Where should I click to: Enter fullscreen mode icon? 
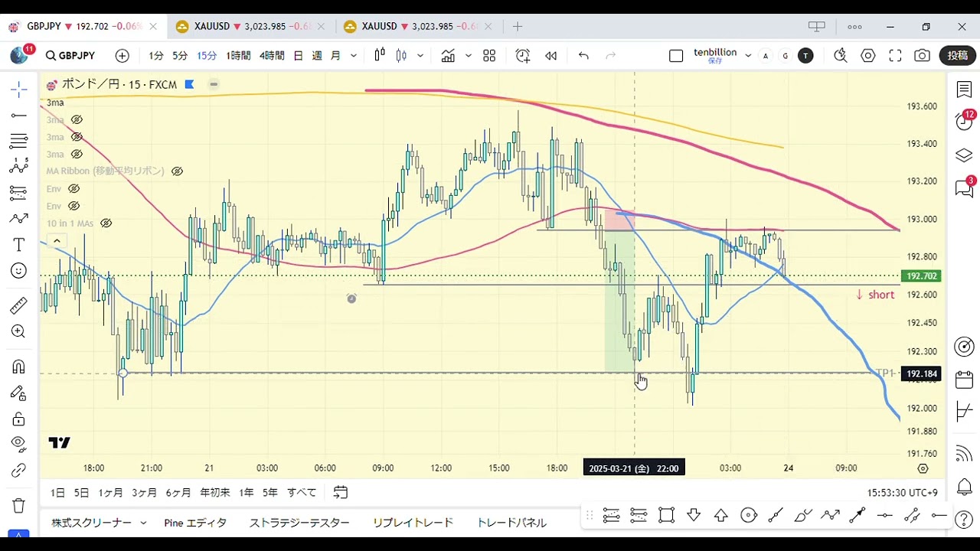click(x=895, y=56)
